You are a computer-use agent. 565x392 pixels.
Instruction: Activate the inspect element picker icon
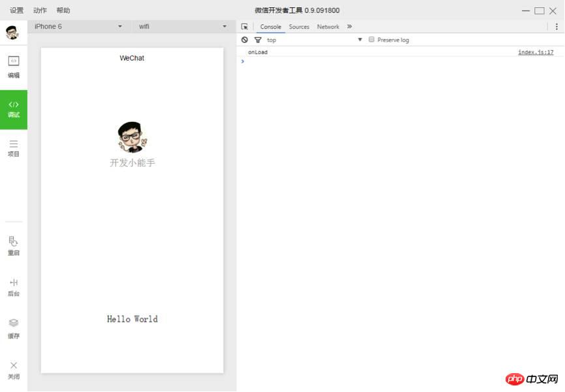pos(245,27)
